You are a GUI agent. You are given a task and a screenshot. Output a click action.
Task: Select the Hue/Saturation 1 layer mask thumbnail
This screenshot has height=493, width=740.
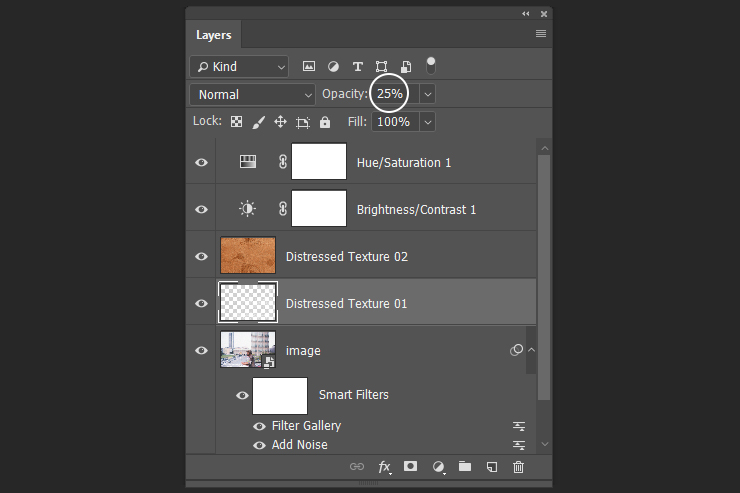(319, 161)
